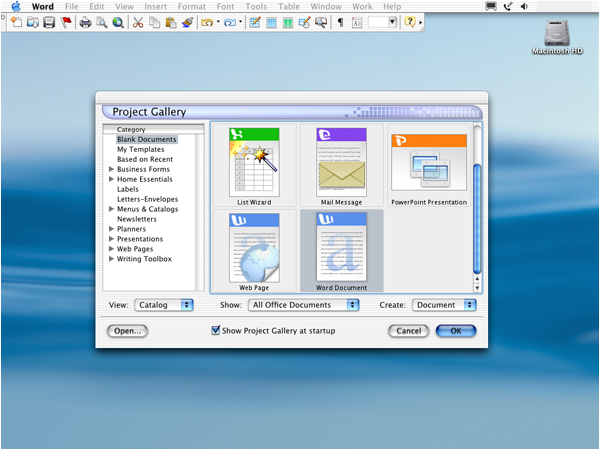
Task: Click the Document Map icon
Action: (321, 23)
